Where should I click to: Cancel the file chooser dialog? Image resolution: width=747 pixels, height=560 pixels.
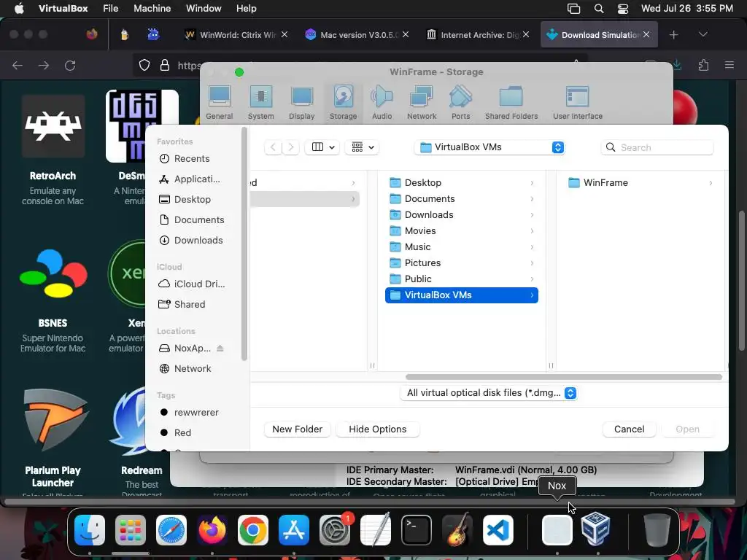629,429
